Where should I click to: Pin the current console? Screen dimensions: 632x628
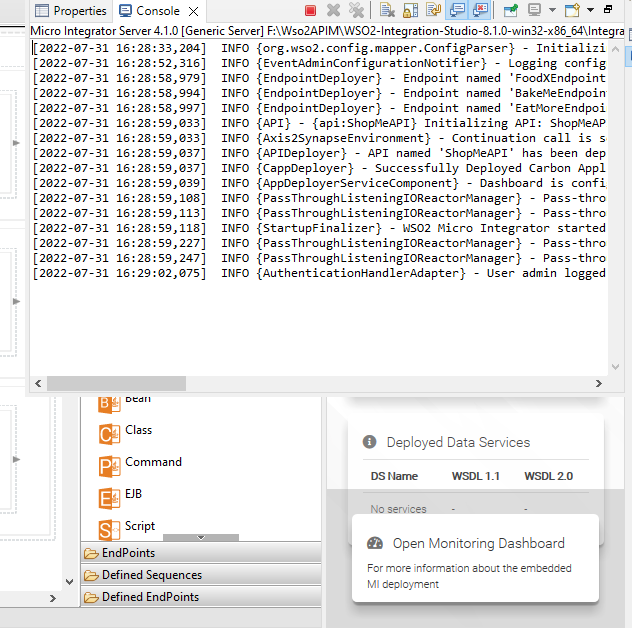pyautogui.click(x=511, y=10)
